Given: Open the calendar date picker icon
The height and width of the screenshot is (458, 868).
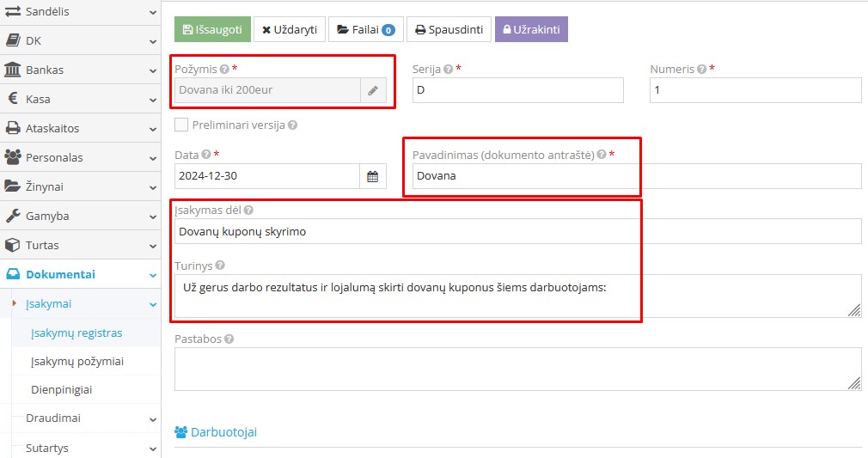Looking at the screenshot, I should (373, 176).
